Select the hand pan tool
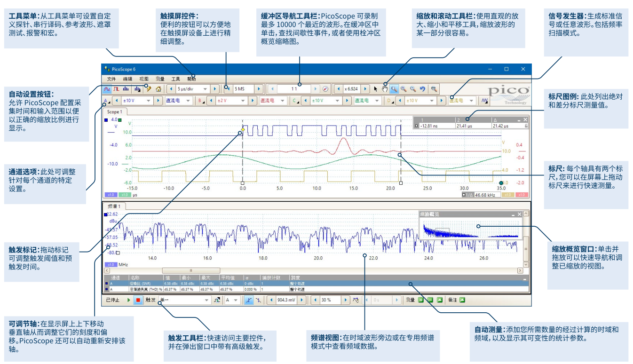 click(385, 88)
